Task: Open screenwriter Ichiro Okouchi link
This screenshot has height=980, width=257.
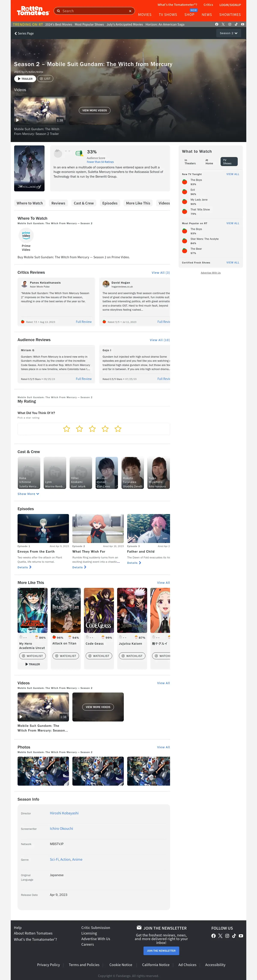Action: [x=61, y=828]
